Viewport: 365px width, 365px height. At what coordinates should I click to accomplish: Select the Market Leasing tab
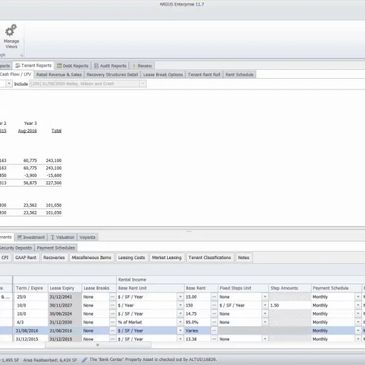[x=167, y=258]
